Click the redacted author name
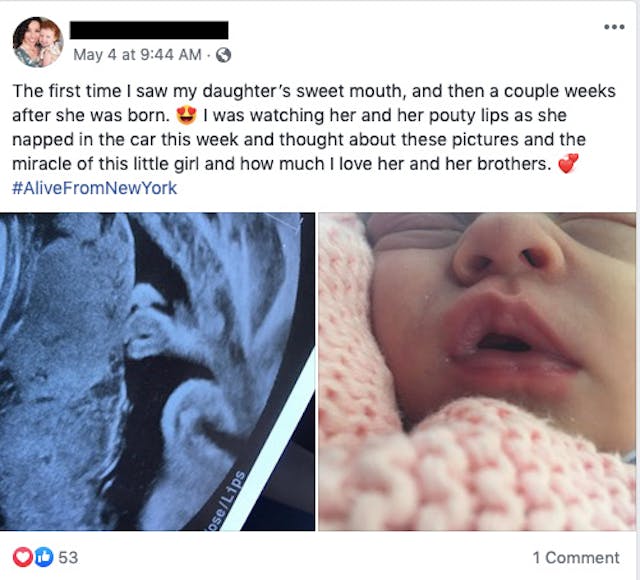The width and height of the screenshot is (640, 580). (x=148, y=30)
